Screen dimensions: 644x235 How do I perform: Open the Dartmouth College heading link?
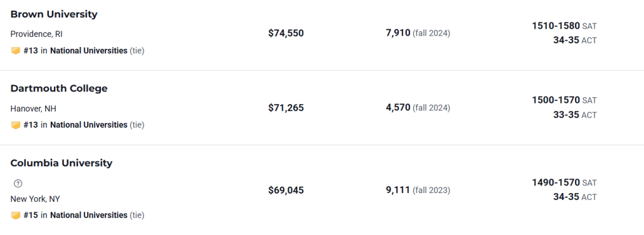click(x=59, y=88)
